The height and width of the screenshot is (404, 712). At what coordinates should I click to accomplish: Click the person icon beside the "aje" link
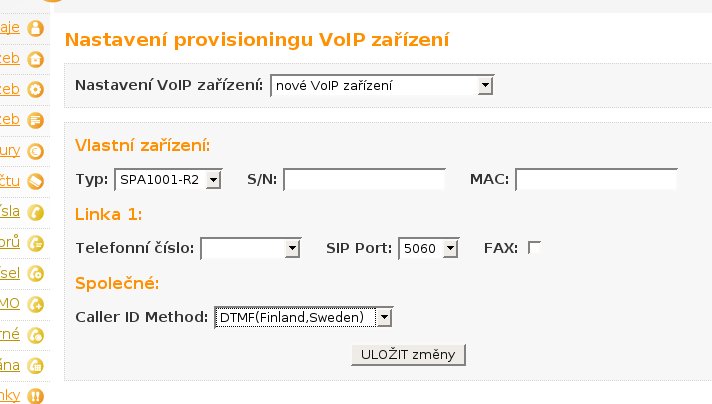pyautogui.click(x=36, y=28)
